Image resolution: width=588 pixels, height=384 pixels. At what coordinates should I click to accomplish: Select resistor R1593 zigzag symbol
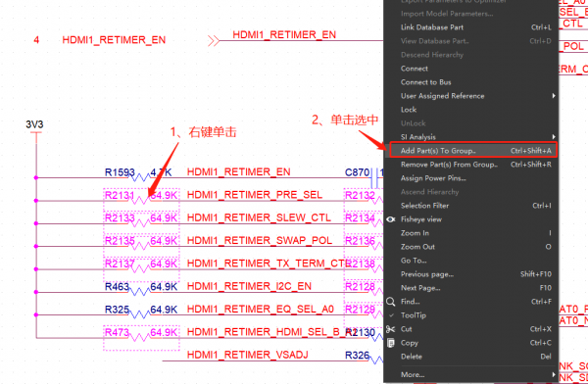pyautogui.click(x=139, y=177)
